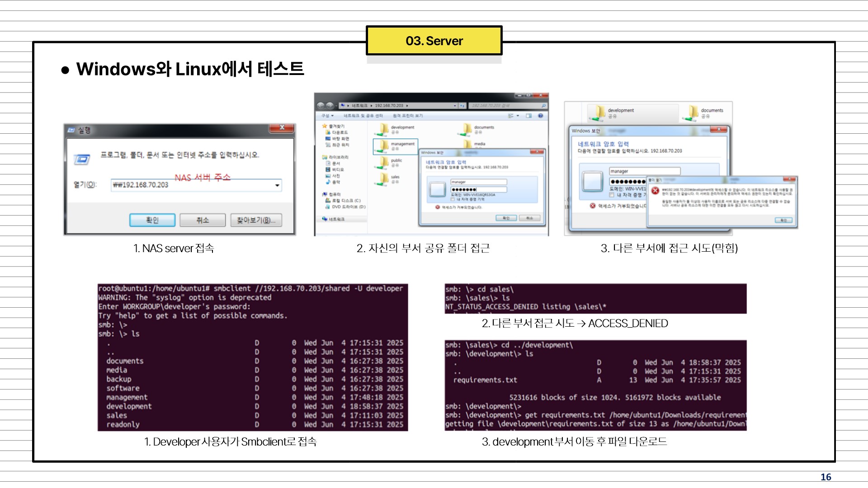Open the view options dropdown arrow in Explorer
Viewport: 868px width, 488px height.
[518, 116]
